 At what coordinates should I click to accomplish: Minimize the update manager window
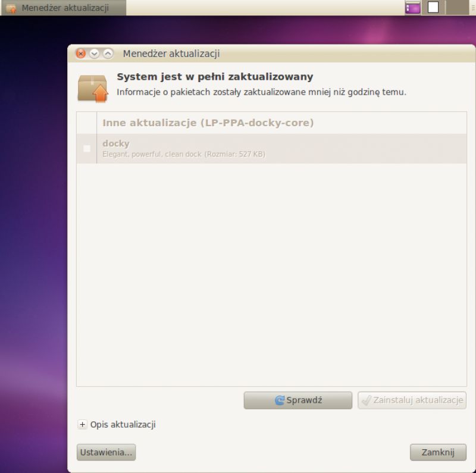95,54
